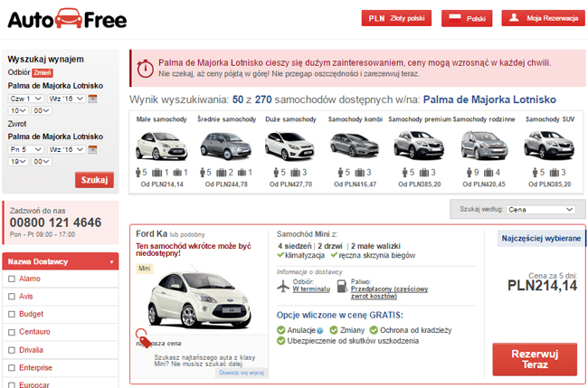Click the Centauro supplier link
This screenshot has height=388, width=588.
(x=34, y=332)
